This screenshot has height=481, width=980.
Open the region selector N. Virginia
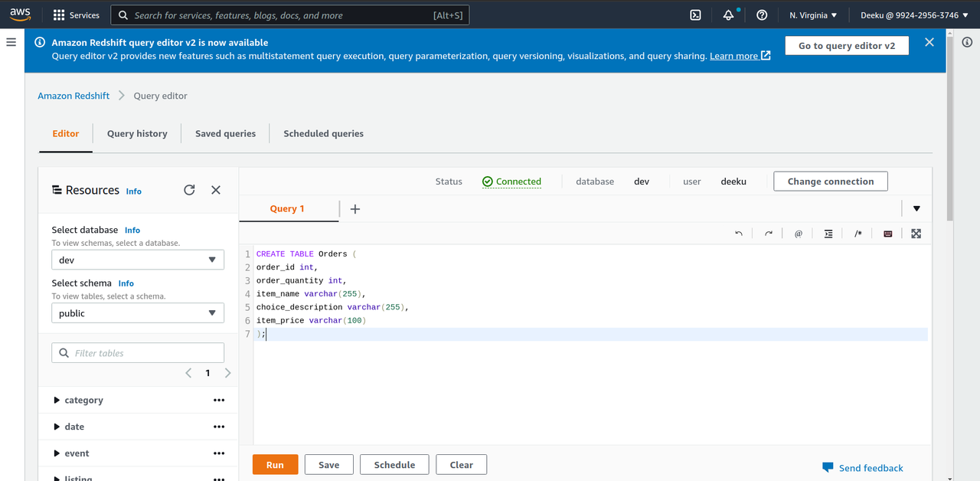813,15
